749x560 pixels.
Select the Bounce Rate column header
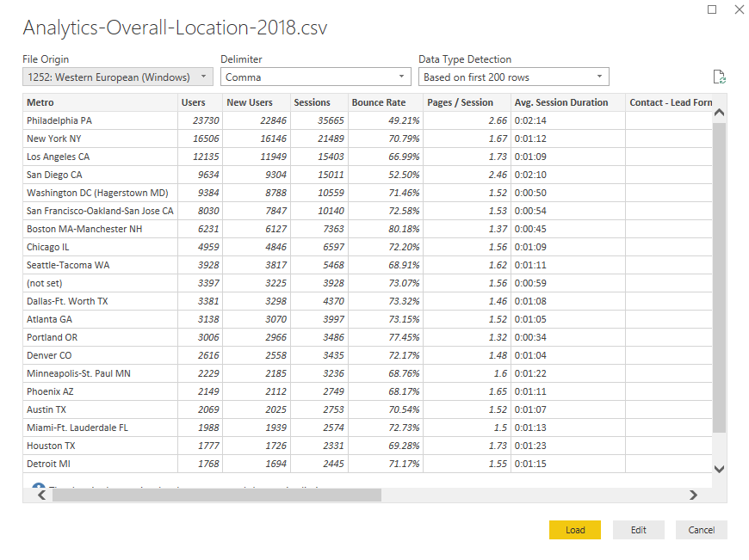click(386, 102)
